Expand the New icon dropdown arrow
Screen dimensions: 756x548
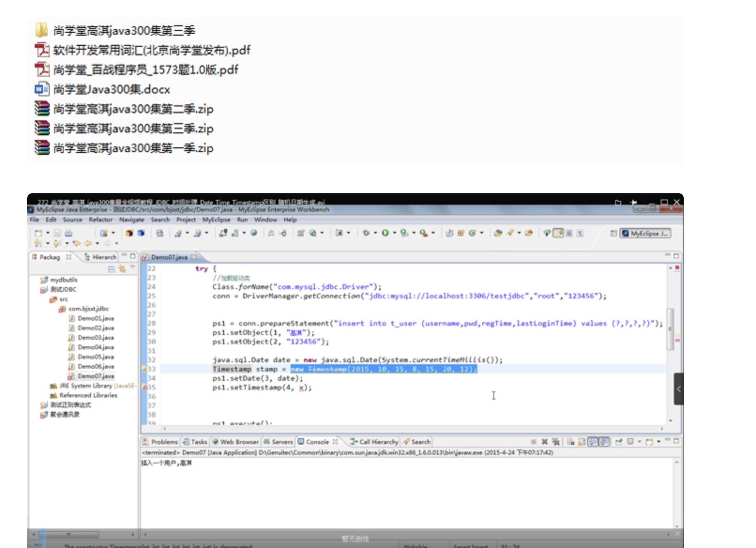[47, 233]
